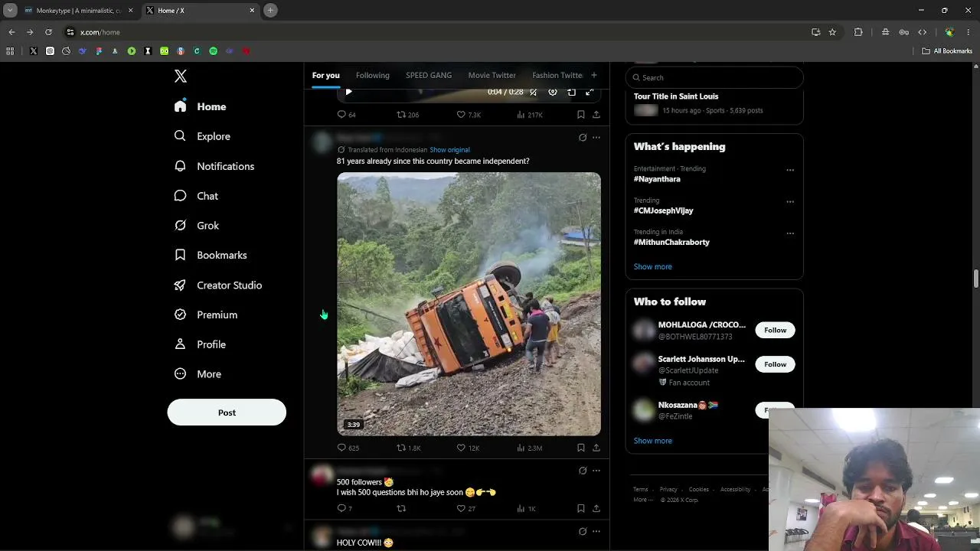The width and height of the screenshot is (980, 551).
Task: Switch to the SPEED GANG tab
Action: tap(429, 75)
